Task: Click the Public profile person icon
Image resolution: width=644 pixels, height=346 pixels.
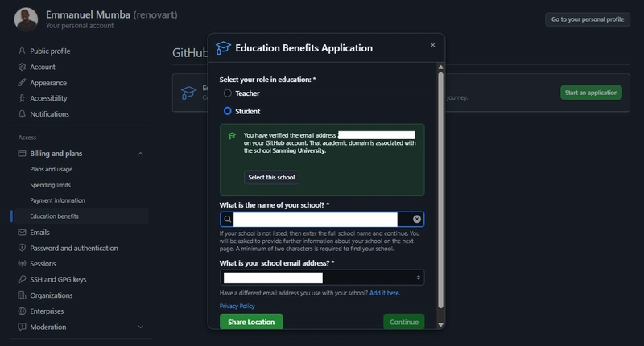Action: [x=22, y=51]
